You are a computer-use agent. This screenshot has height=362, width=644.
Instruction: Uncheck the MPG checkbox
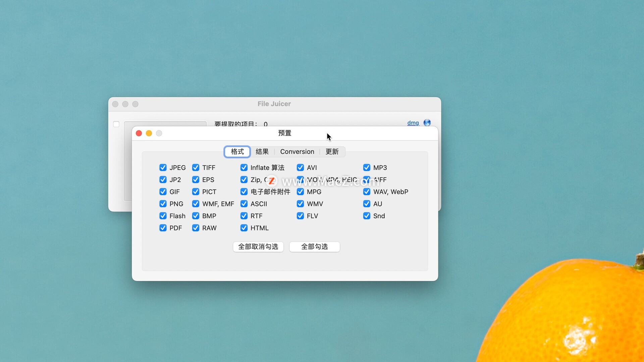301,192
